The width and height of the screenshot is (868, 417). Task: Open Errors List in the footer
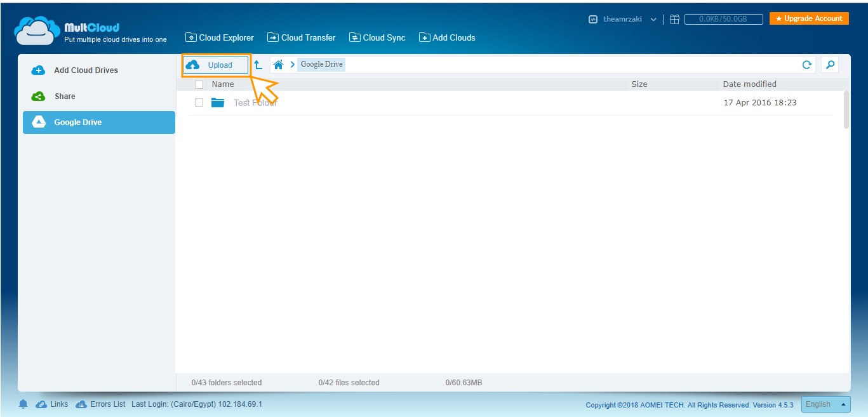[x=100, y=404]
